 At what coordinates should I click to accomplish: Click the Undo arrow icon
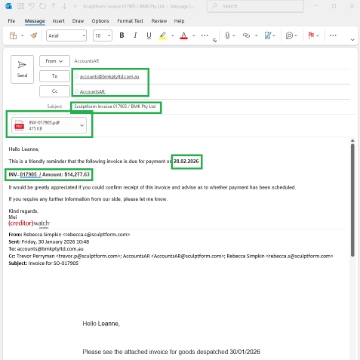click(x=31, y=6)
